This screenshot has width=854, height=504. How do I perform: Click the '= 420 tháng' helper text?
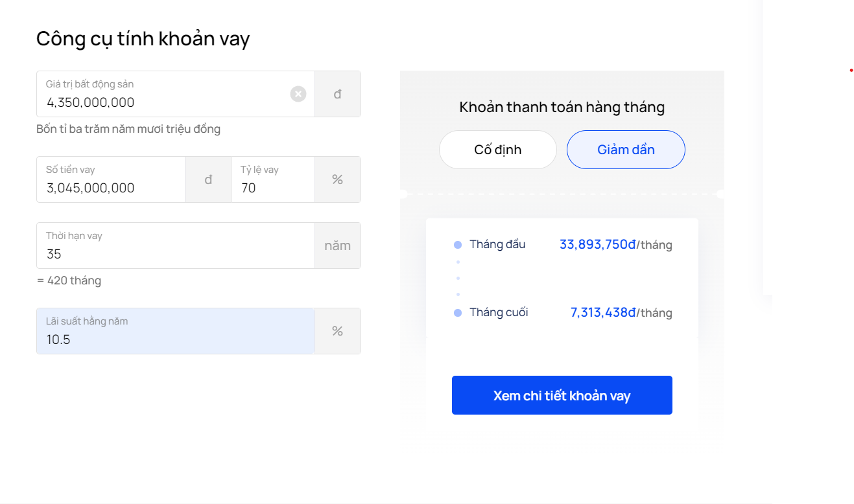tap(69, 281)
